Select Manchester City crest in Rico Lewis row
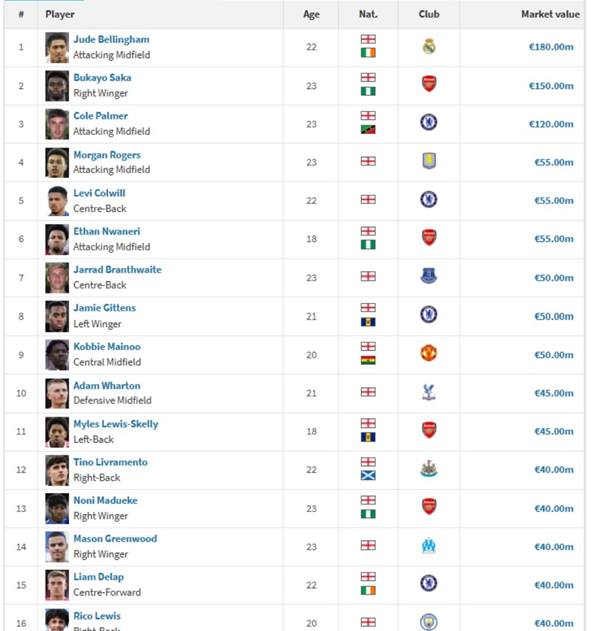 [x=429, y=622]
